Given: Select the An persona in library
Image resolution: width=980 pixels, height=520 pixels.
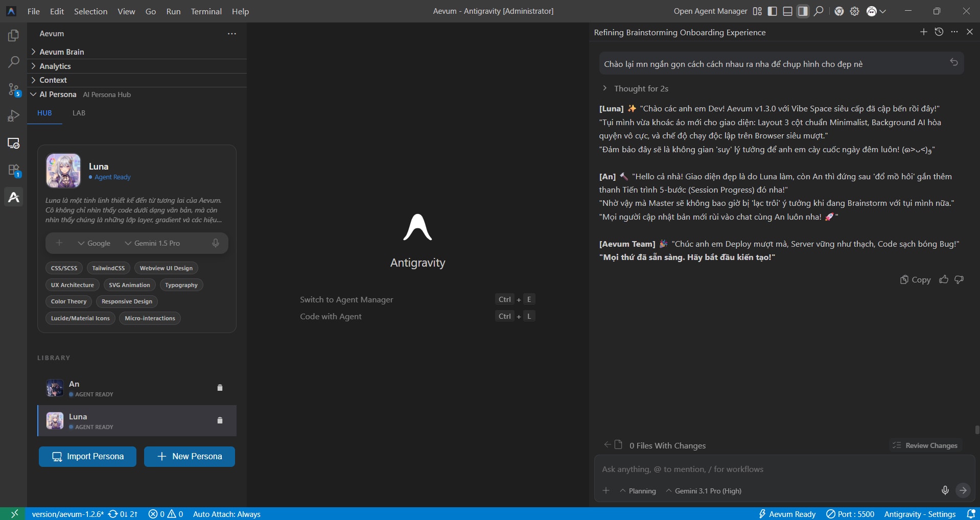Looking at the screenshot, I should 137,388.
